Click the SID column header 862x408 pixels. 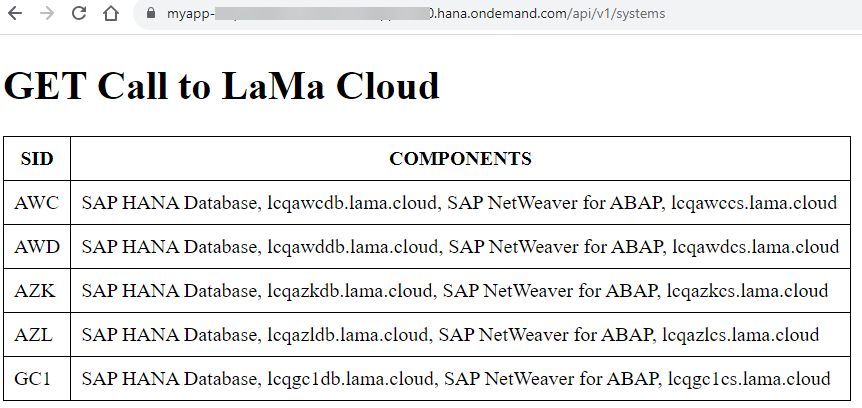[37, 158]
